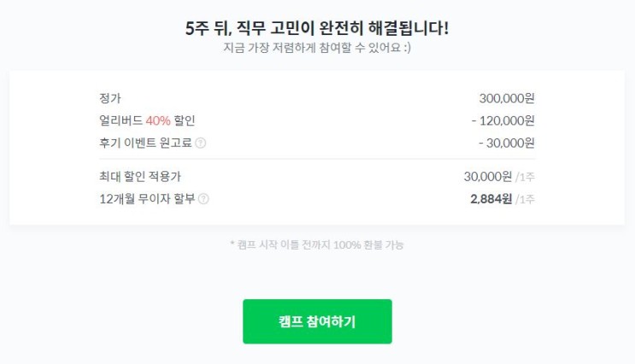635x364 pixels.
Task: Click the subtitle 지금 가장 저렴하게 참여할 수 있어요
Action: click(317, 47)
